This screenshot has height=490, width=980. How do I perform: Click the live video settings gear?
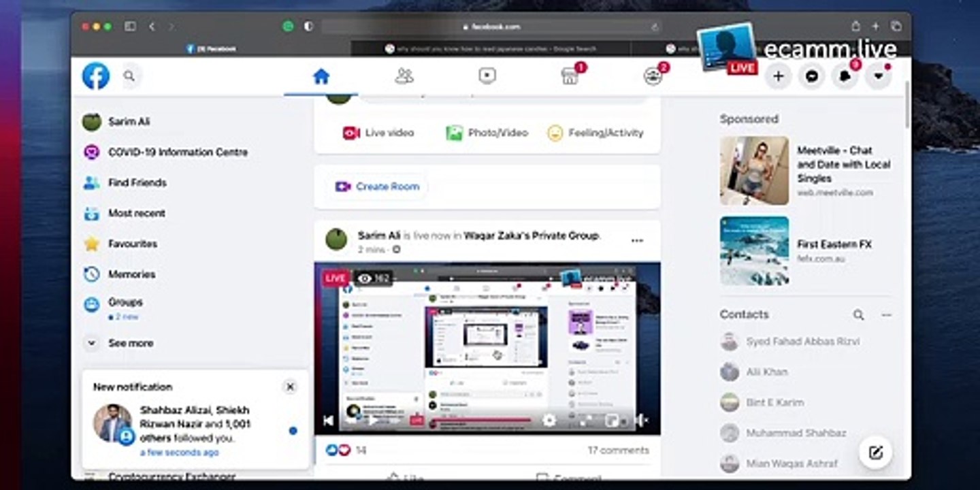(549, 421)
